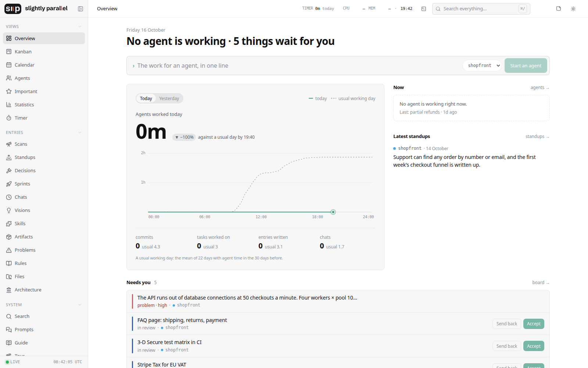The image size is (588, 368).
Task: Toggle the light/dark theme icon
Action: click(573, 9)
